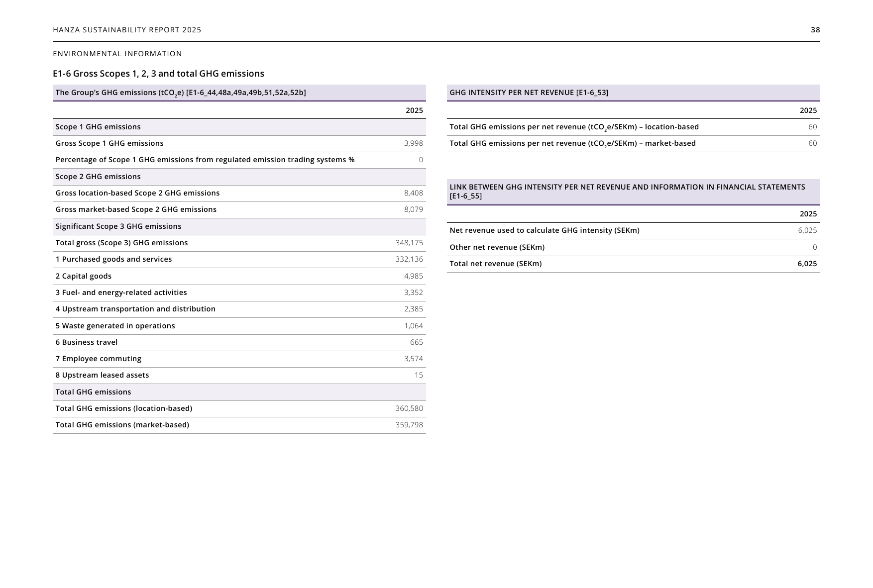Screen dimensions: 873x588
Task: Select the Gross Scope 1 GHG emissions label
Action: coord(109,143)
